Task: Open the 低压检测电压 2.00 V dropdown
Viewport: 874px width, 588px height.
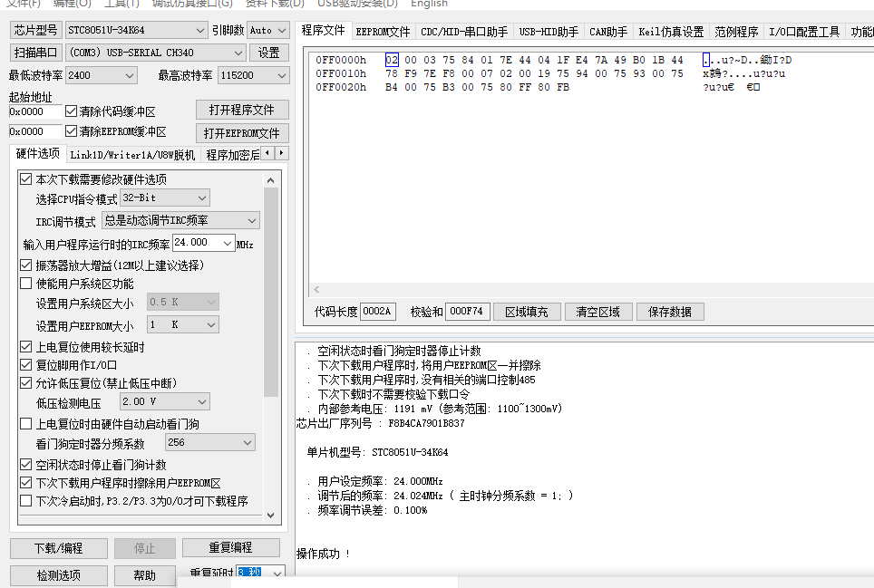Action: pyautogui.click(x=165, y=401)
